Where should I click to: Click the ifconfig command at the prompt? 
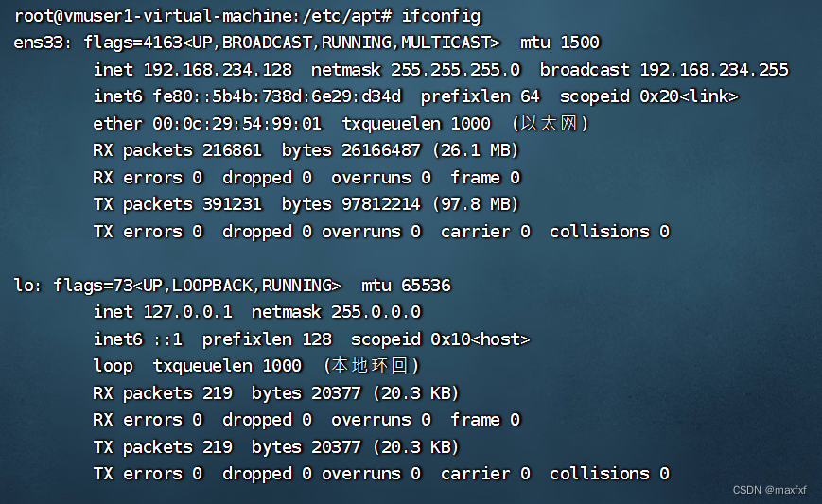[x=441, y=16]
